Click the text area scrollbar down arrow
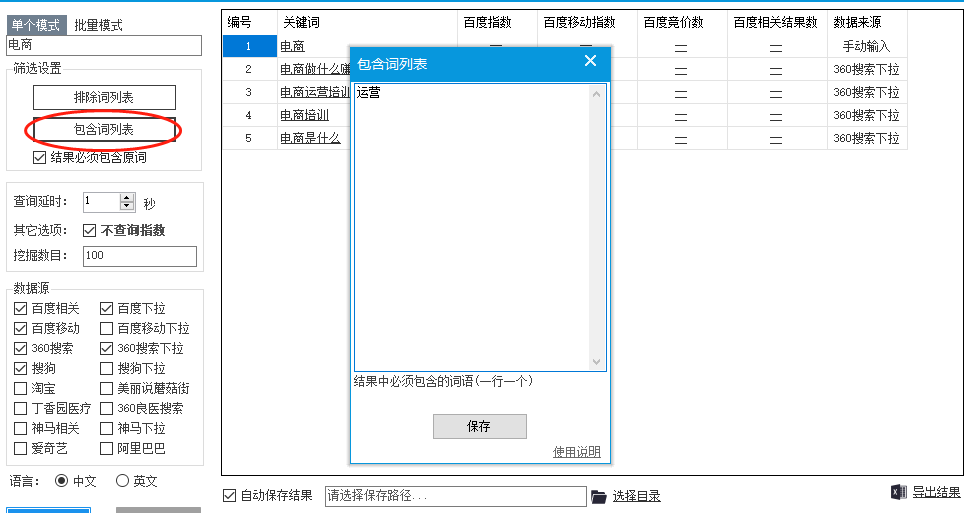 pyautogui.click(x=596, y=362)
